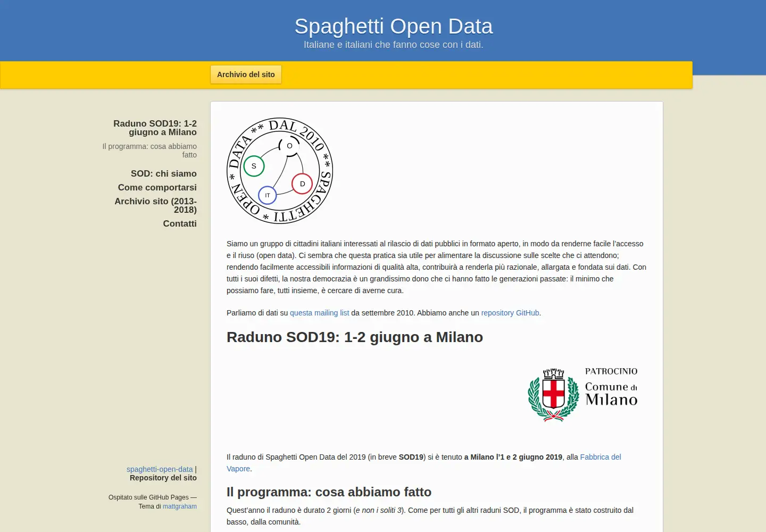Open the mattgraham theme link
This screenshot has height=532, width=766.
180,506
